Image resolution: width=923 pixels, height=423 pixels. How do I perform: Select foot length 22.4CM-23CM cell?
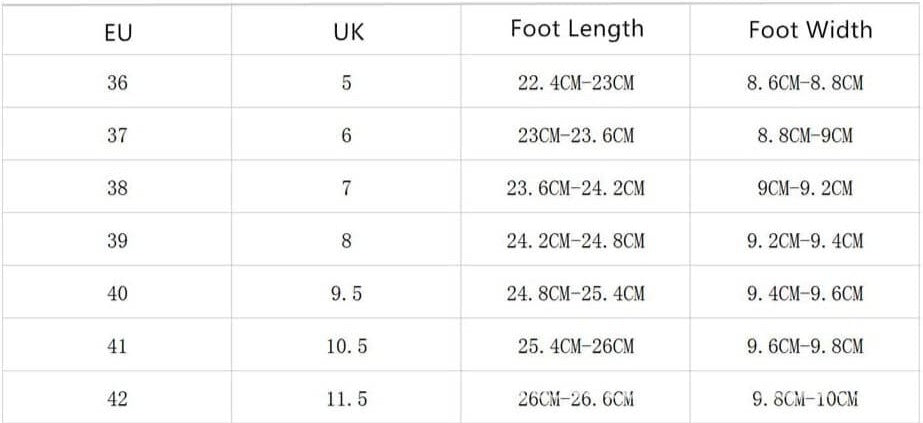[x=576, y=83]
